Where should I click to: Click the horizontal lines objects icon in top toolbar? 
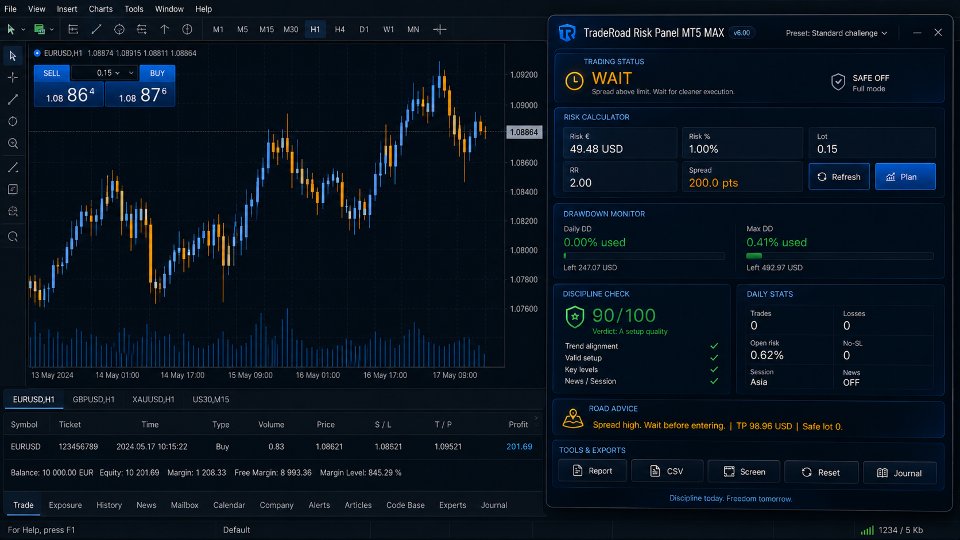coord(141,29)
